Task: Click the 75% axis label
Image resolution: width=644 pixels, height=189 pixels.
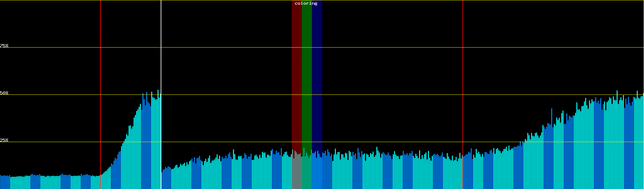Action: [x=4, y=46]
